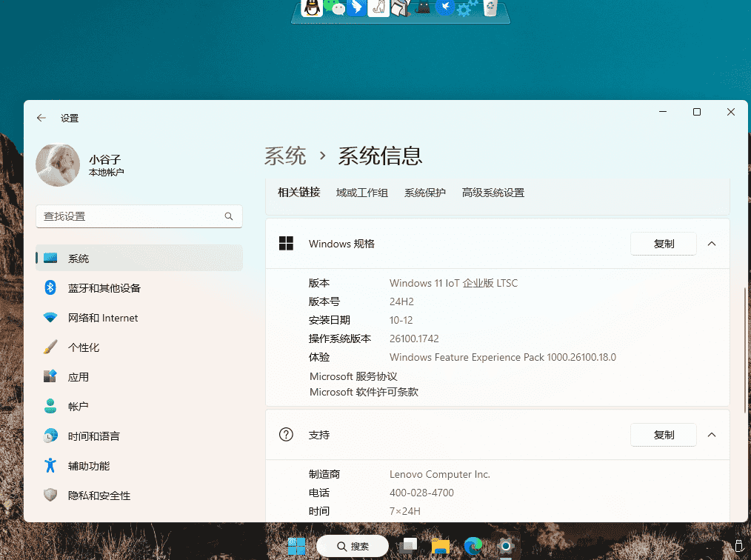Launch WeChat from the top dock
This screenshot has height=560, width=751.
(x=334, y=7)
